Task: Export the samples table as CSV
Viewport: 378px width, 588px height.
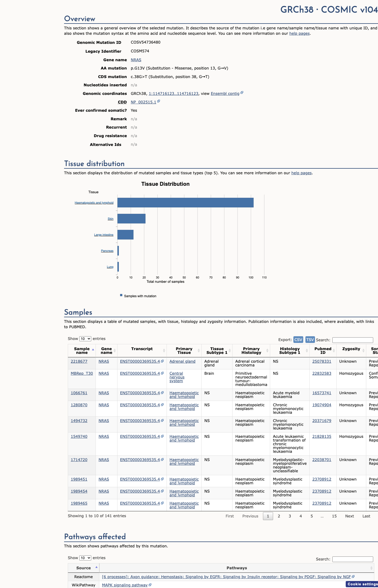Action: point(298,340)
